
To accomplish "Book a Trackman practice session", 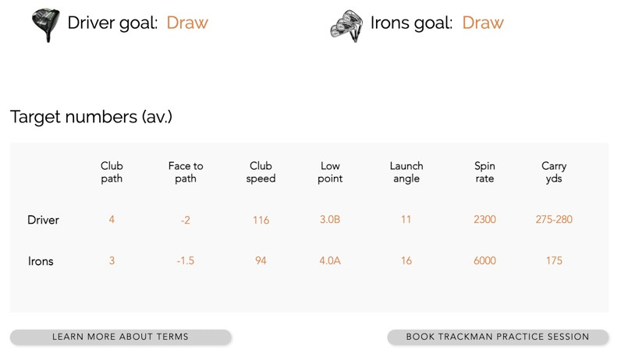I will pyautogui.click(x=498, y=337).
